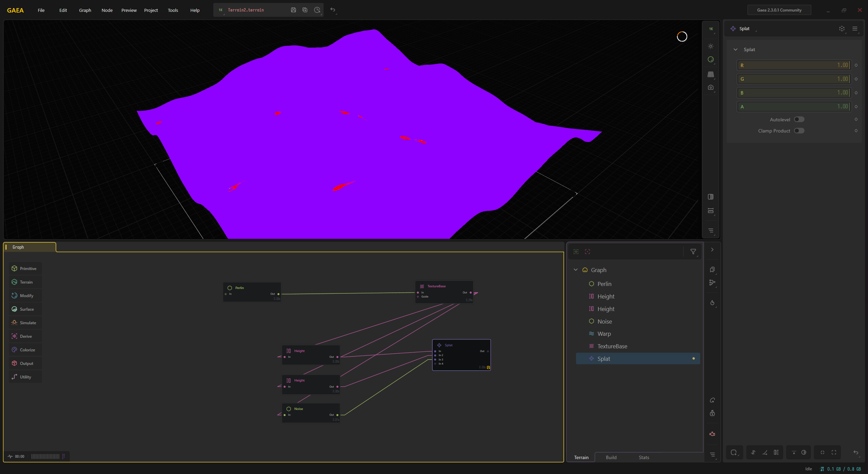Click the green viewport render mode circle icon

click(711, 60)
